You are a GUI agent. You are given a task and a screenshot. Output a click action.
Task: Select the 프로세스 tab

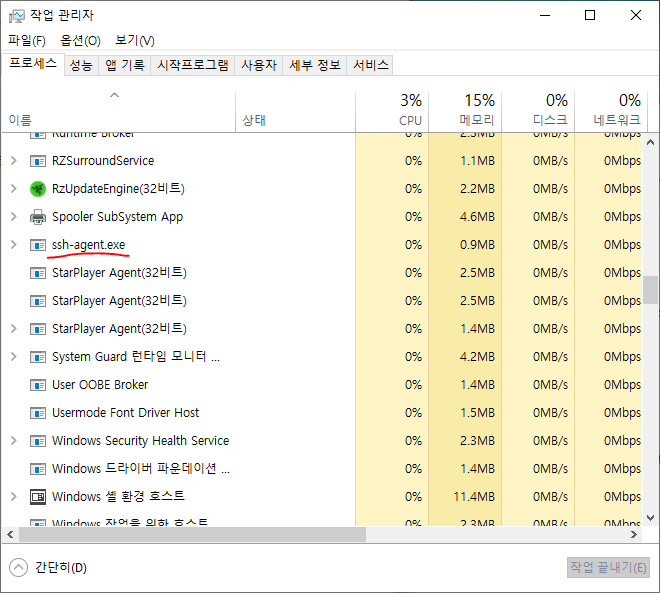(33, 64)
